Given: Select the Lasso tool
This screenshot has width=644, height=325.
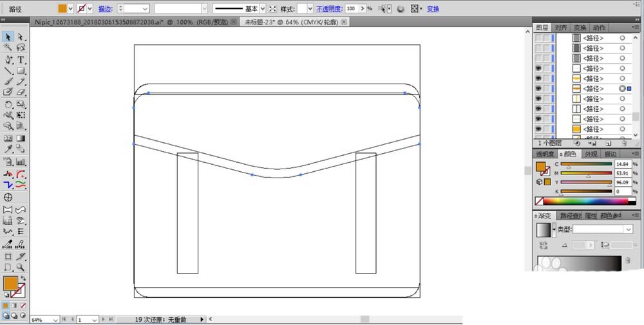Looking at the screenshot, I should 21,48.
